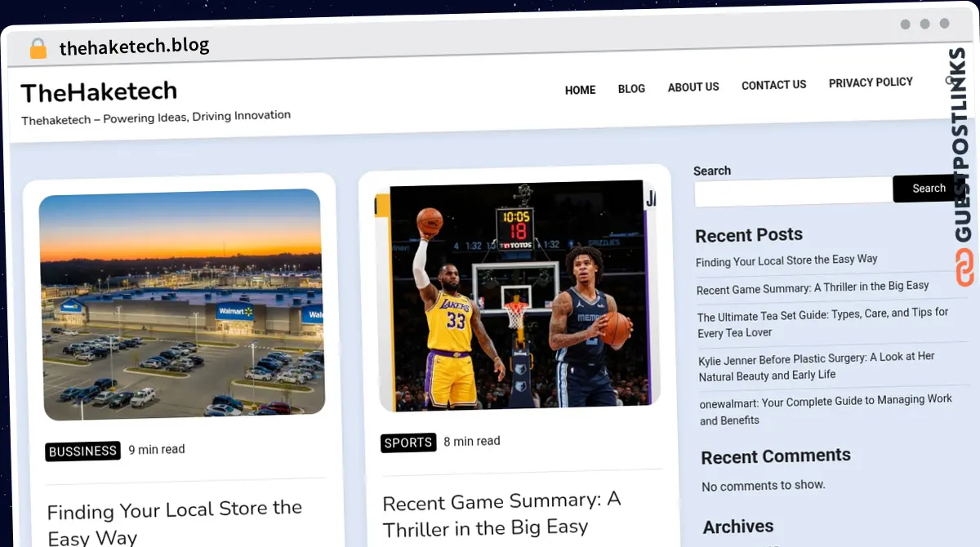Screen dimensions: 980x547
Task: Click the TheHaketech site title
Action: click(99, 92)
